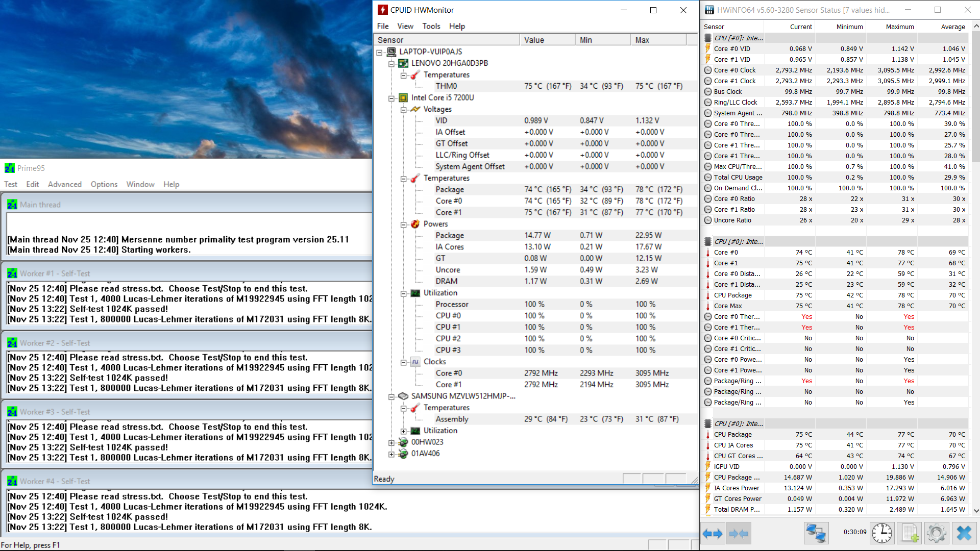Open the Advanced menu in Prime95
Viewport: 980px width, 551px height.
(x=65, y=184)
